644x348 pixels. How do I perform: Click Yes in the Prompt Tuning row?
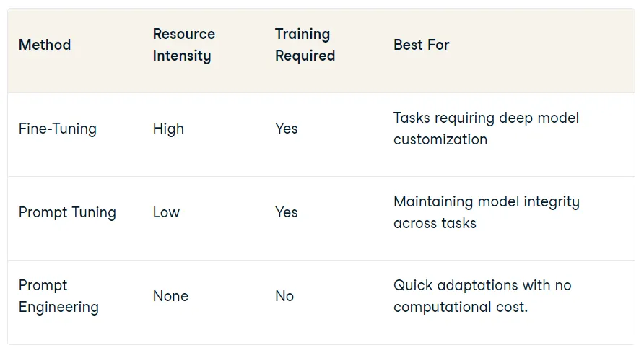(286, 212)
